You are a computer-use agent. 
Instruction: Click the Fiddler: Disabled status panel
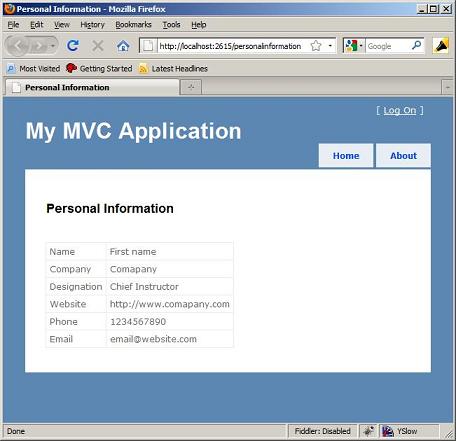pyautogui.click(x=322, y=431)
